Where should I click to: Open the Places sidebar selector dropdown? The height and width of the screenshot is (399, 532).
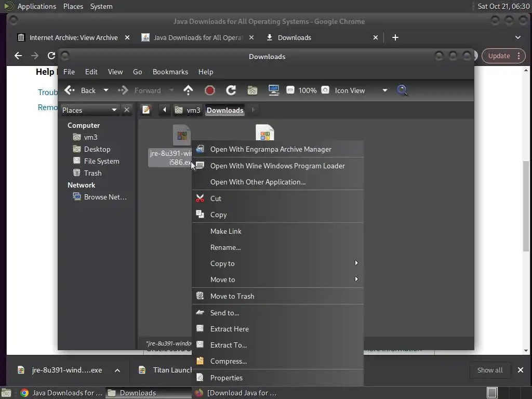[x=89, y=110]
